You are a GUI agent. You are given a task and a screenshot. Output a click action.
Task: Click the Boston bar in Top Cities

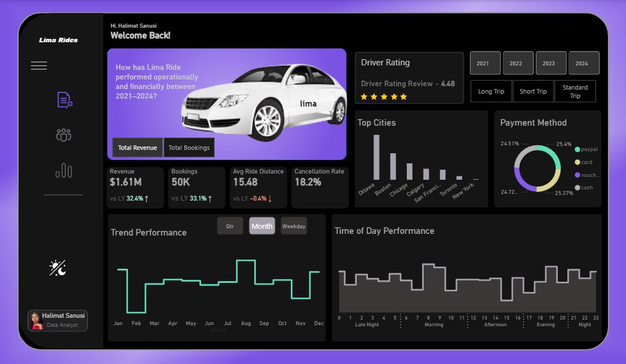[x=393, y=166]
